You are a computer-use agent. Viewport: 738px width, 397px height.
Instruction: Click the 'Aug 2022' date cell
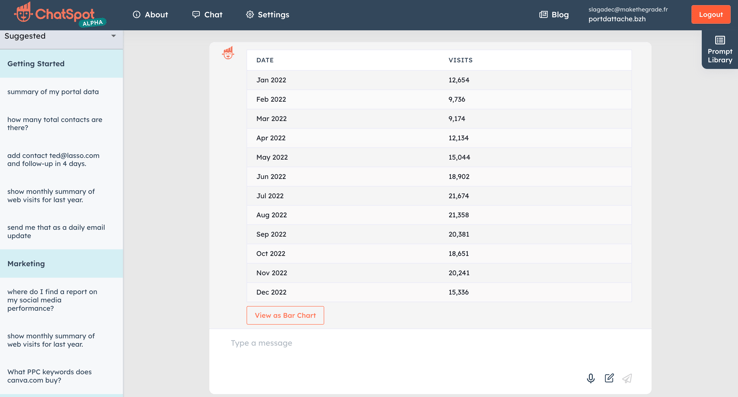(272, 215)
